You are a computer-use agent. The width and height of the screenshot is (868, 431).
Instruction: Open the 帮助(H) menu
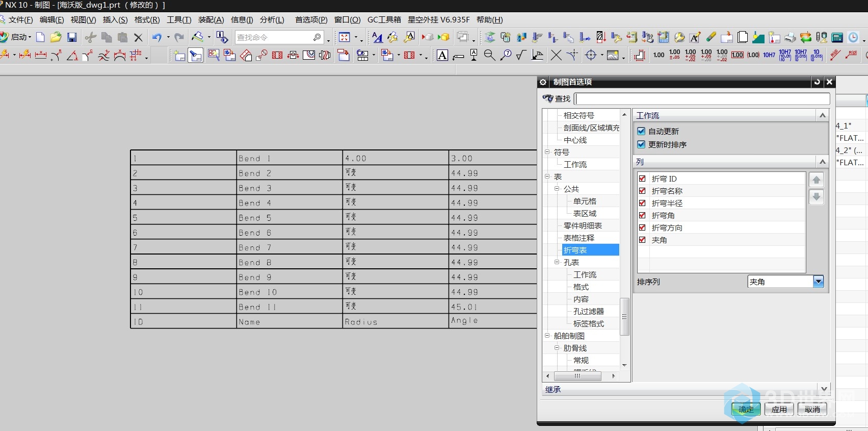pos(489,19)
